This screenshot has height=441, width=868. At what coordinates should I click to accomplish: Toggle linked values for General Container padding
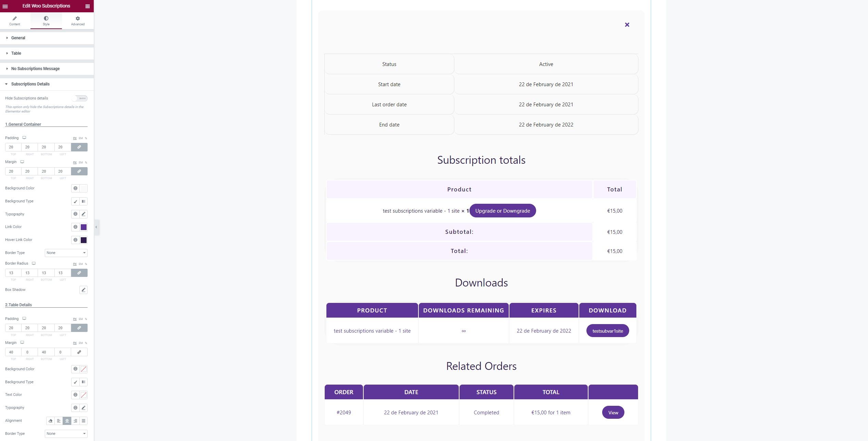(79, 147)
